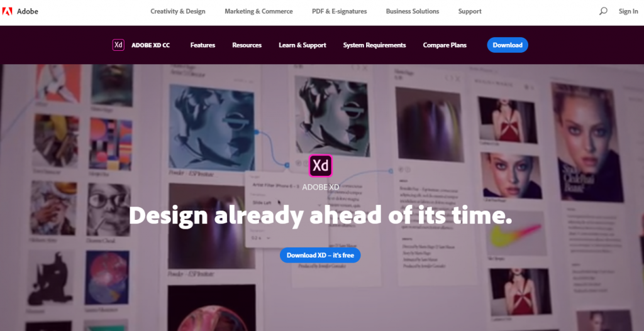This screenshot has width=644, height=331.
Task: Open search with magnifying glass icon
Action: tap(603, 11)
